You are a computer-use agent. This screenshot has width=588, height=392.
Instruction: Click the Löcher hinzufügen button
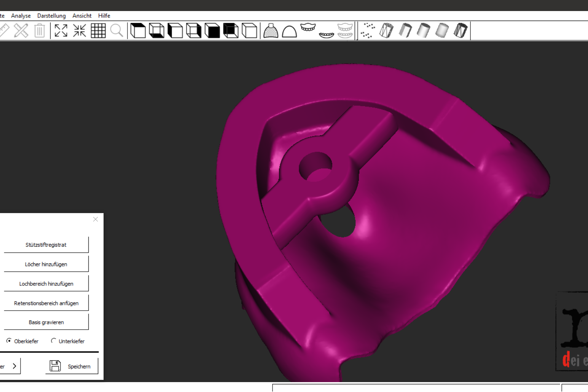[46, 264]
